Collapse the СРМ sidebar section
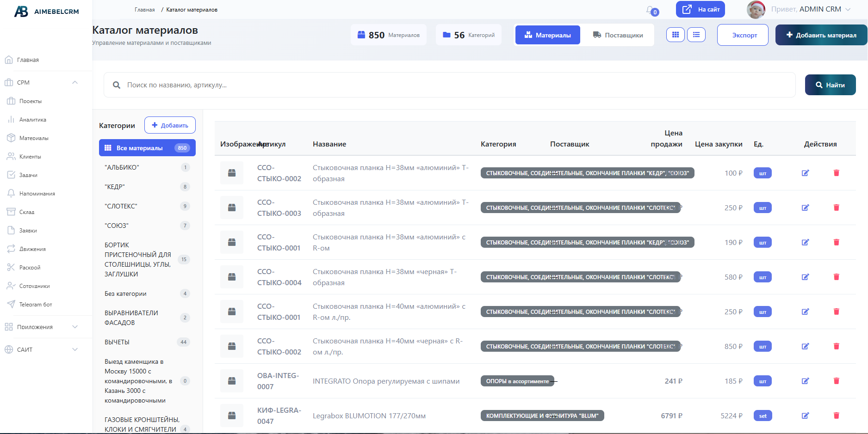 click(x=75, y=82)
